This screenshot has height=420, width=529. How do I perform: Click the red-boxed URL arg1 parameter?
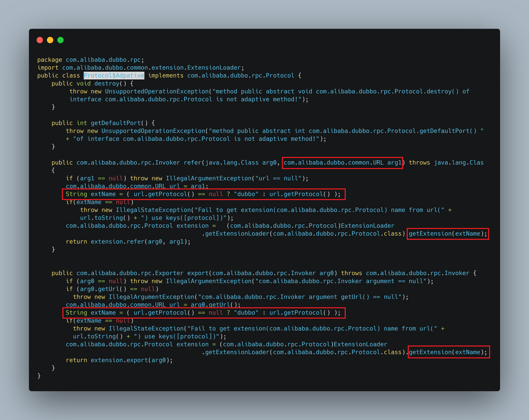342,163
